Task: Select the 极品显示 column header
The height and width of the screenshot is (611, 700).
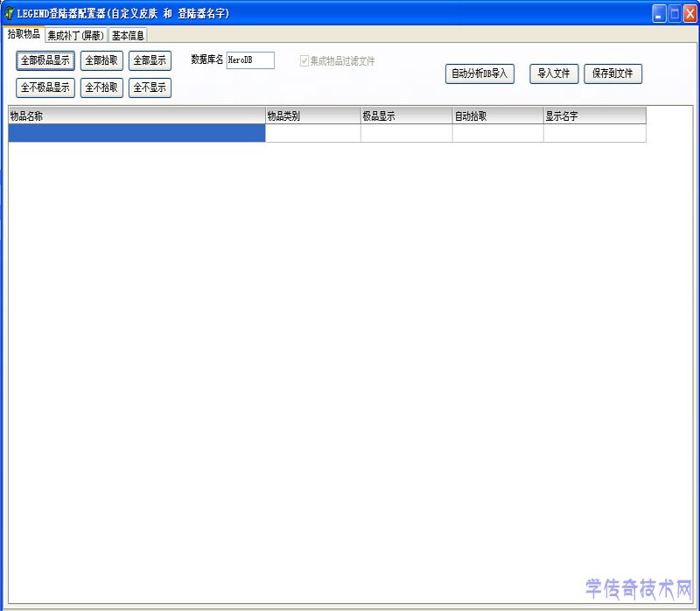Action: pyautogui.click(x=406, y=116)
